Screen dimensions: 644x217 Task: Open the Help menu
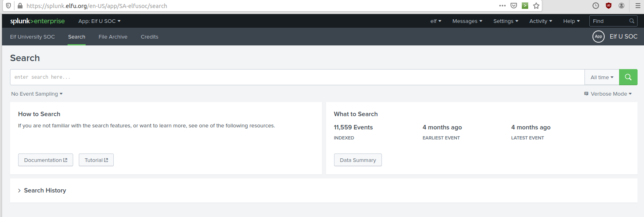pos(571,21)
